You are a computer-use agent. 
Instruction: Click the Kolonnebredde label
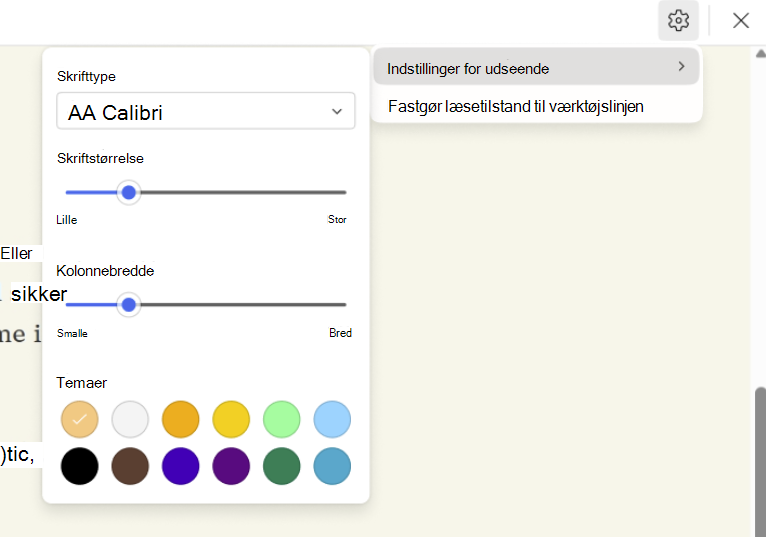[x=105, y=271]
